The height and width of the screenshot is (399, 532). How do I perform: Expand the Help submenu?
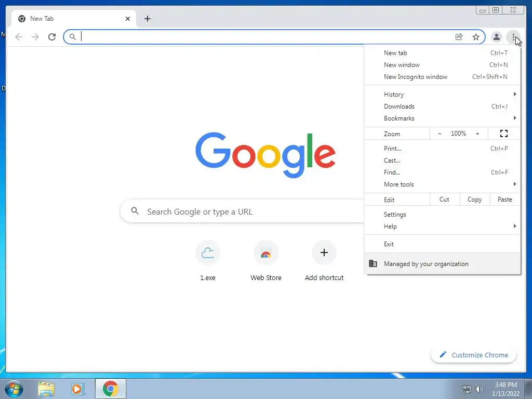coord(443,227)
